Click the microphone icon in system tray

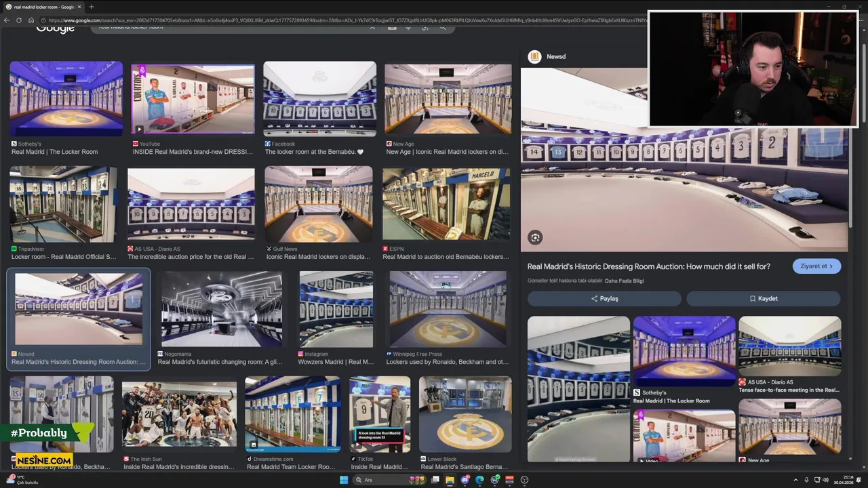pyautogui.click(x=806, y=480)
